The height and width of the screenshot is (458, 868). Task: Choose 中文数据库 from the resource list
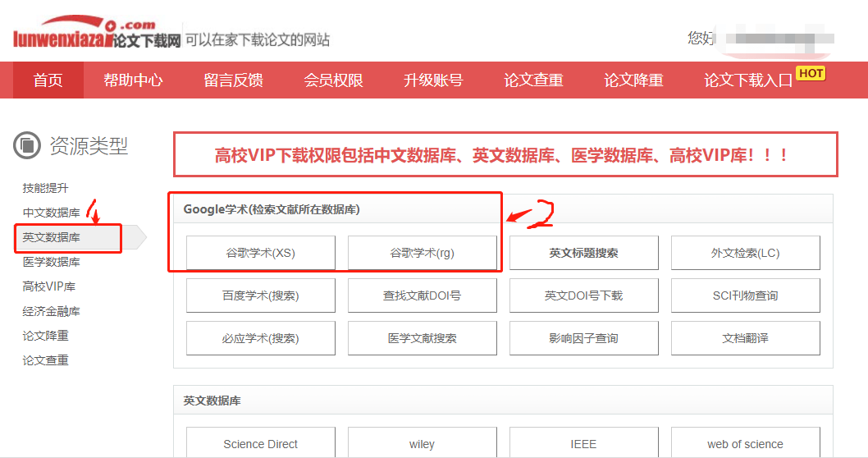click(52, 213)
